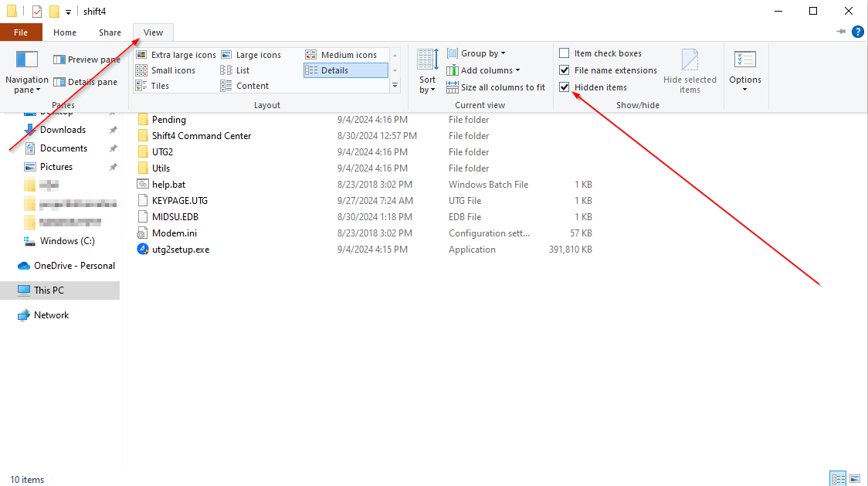
Task: Select Shift4 Command Center folder
Action: coord(201,136)
